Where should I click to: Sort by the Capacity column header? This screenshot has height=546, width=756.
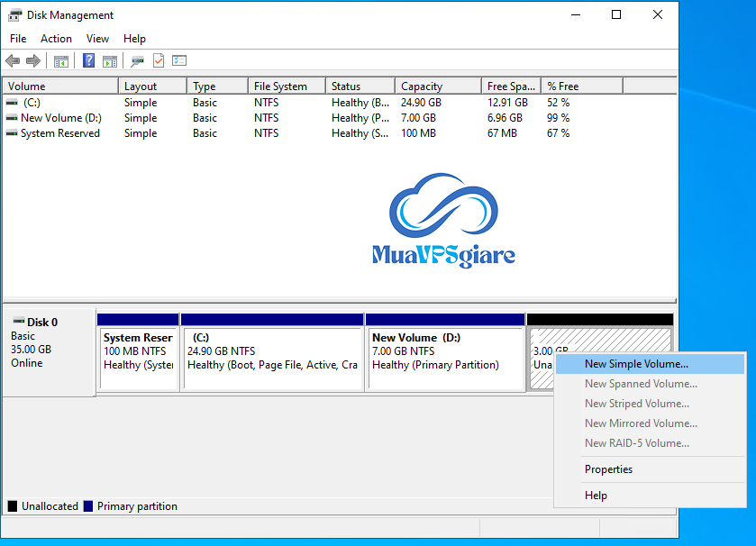coord(422,86)
